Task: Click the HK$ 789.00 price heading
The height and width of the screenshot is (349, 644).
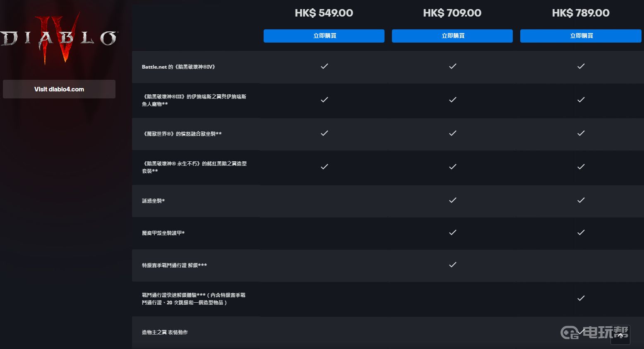Action: coord(581,13)
